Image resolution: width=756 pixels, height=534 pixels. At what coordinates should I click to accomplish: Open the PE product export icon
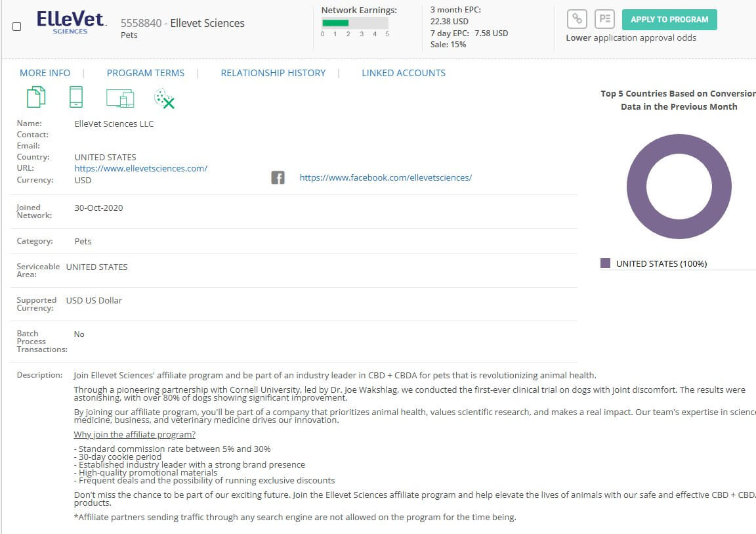604,19
